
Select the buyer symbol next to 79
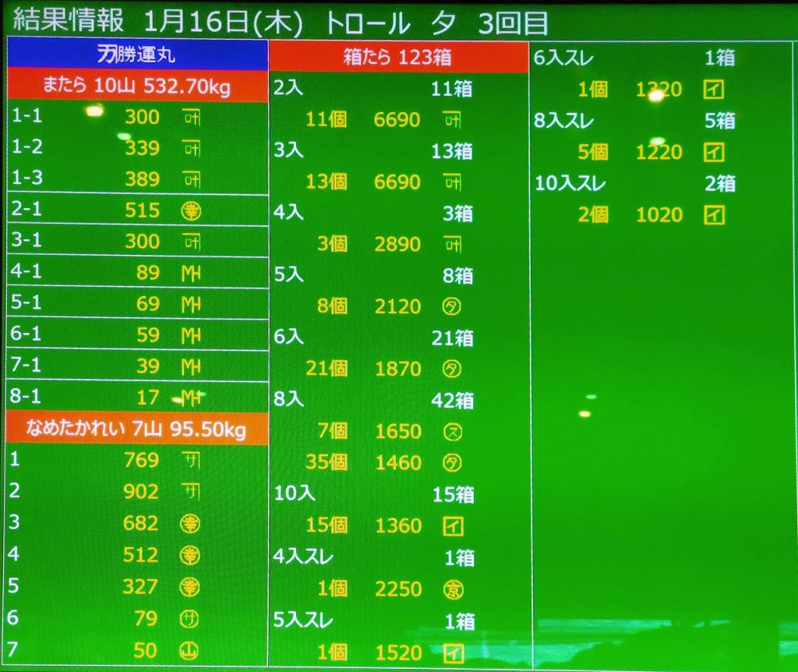pyautogui.click(x=190, y=619)
